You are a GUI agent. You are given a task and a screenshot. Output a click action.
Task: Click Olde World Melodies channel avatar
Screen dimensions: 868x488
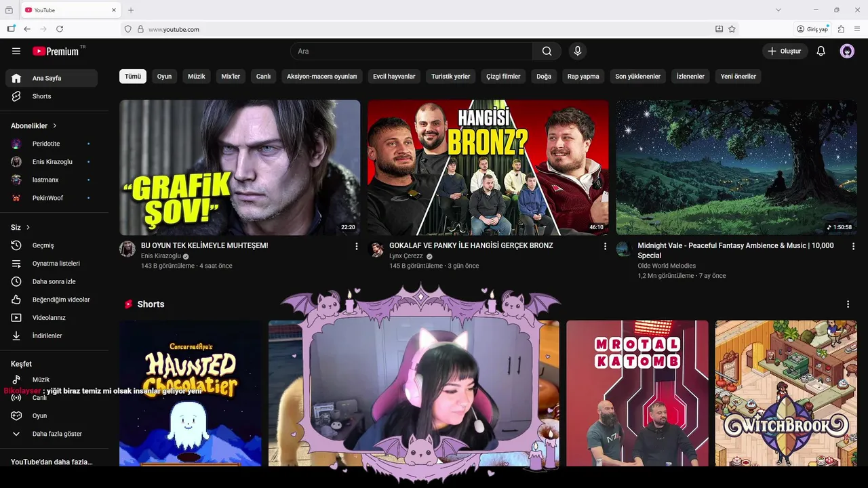(x=624, y=249)
